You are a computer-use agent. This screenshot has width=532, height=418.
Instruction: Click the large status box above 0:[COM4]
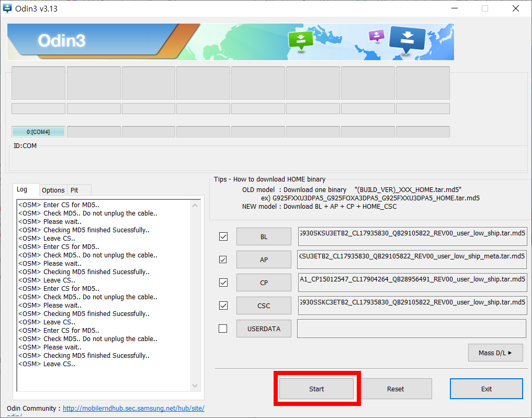[x=38, y=83]
